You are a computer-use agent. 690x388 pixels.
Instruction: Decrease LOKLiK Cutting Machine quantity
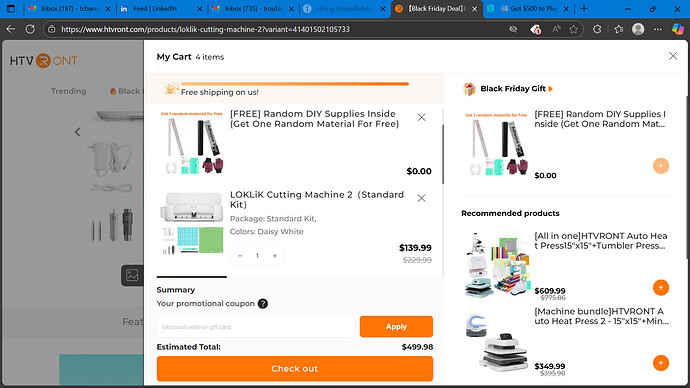tap(240, 256)
